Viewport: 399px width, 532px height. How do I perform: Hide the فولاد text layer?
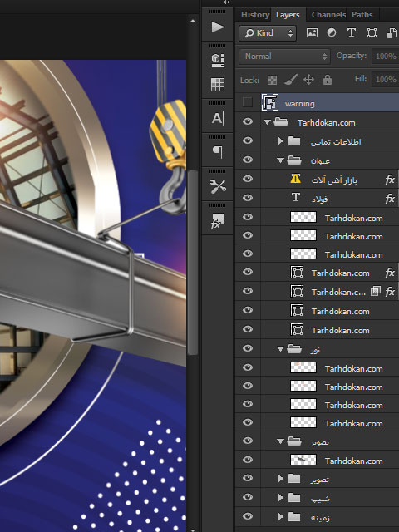(248, 198)
